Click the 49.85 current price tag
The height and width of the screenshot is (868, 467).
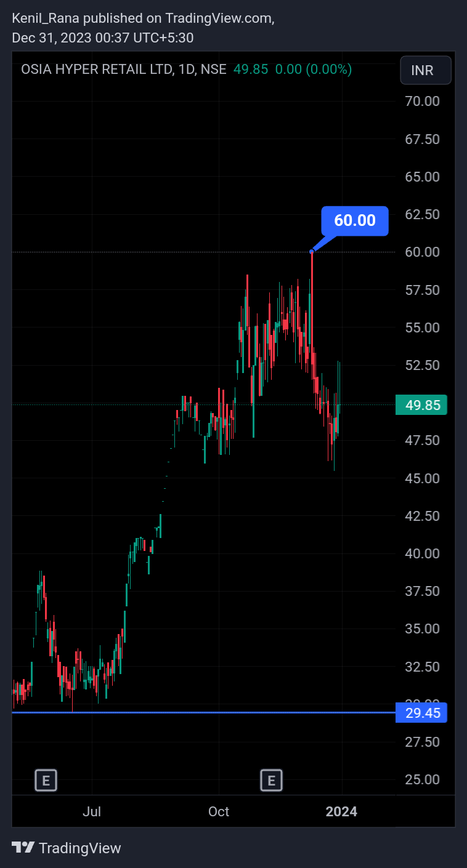click(x=421, y=405)
